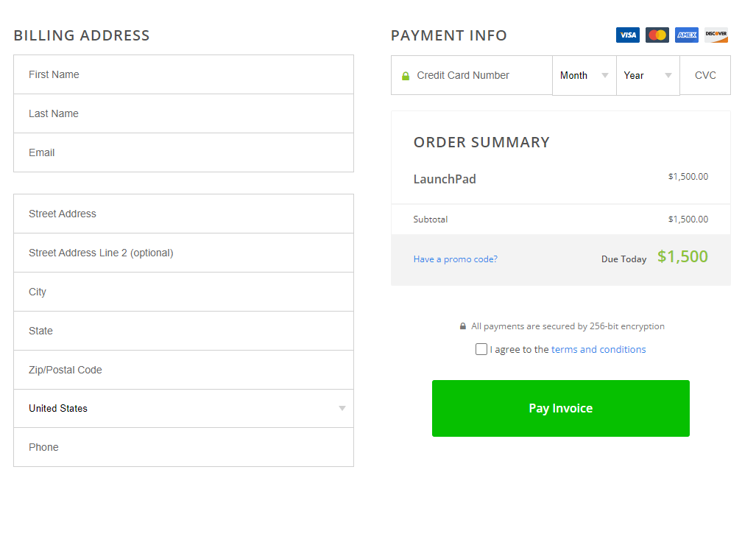Expand the United States country selector

[x=183, y=408]
